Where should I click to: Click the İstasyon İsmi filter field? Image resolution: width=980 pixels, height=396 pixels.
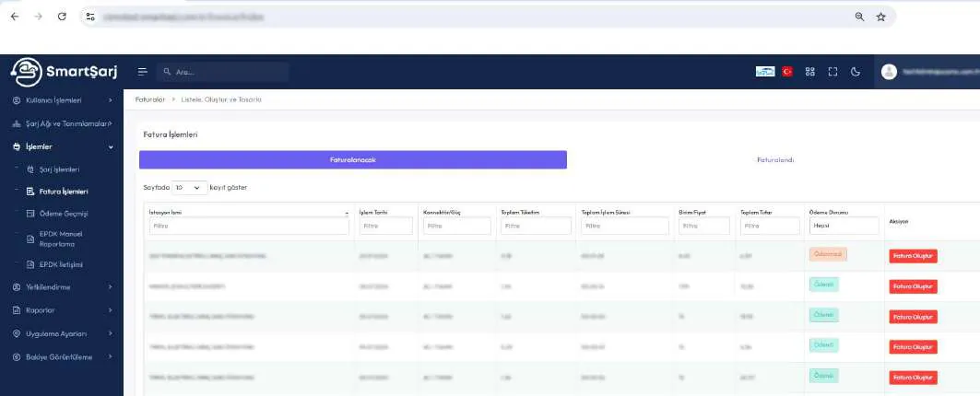pyautogui.click(x=249, y=227)
